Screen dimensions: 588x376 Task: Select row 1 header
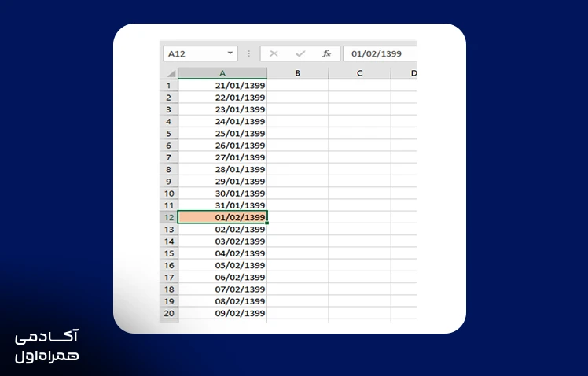point(169,86)
